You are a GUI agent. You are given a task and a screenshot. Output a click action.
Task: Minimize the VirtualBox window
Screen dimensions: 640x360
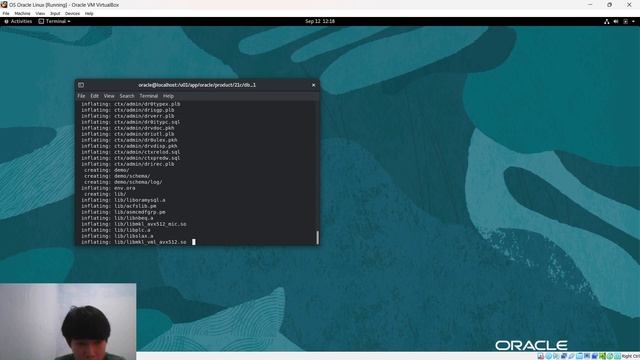coord(590,4)
